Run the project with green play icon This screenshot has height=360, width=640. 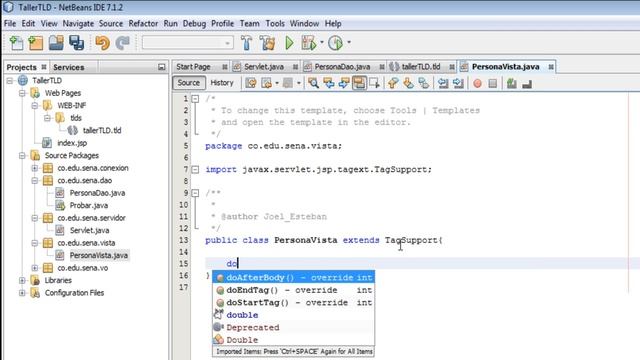[x=289, y=42]
